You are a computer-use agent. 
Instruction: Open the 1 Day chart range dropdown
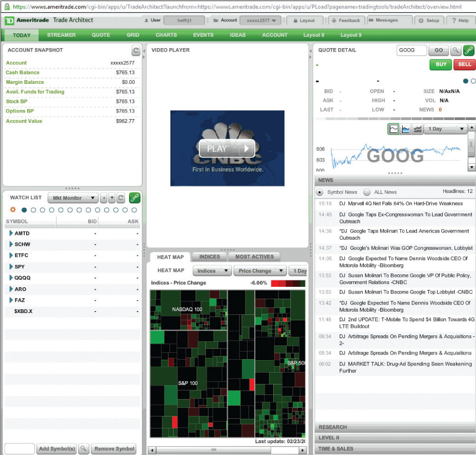(x=446, y=129)
